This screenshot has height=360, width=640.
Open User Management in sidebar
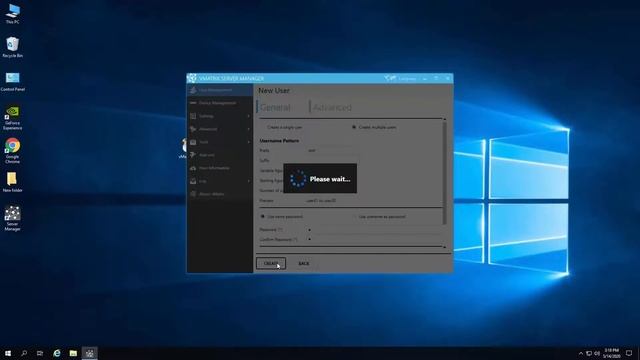pos(220,90)
